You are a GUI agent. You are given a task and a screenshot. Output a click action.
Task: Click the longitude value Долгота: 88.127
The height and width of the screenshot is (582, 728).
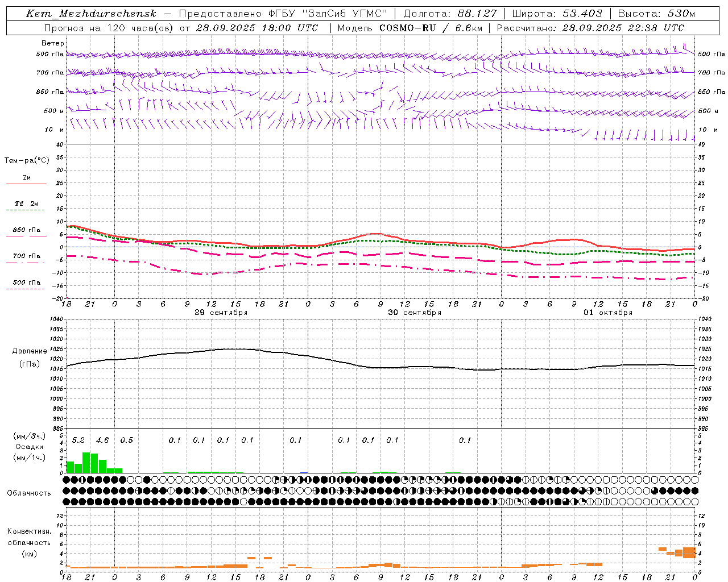tap(450, 14)
